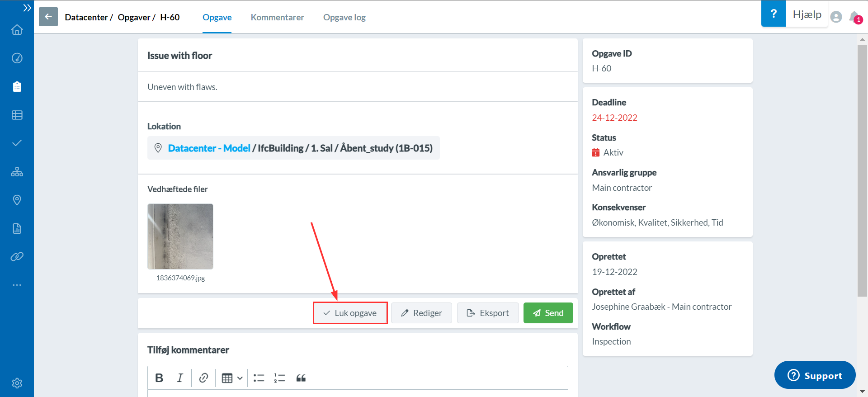868x397 pixels.
Task: Toggle bold formatting in comment editor
Action: click(x=159, y=378)
